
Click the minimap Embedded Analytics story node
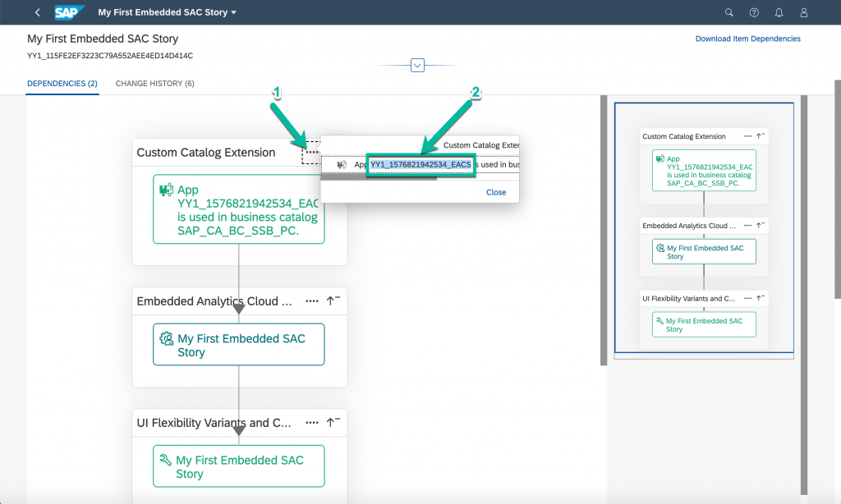(x=704, y=251)
